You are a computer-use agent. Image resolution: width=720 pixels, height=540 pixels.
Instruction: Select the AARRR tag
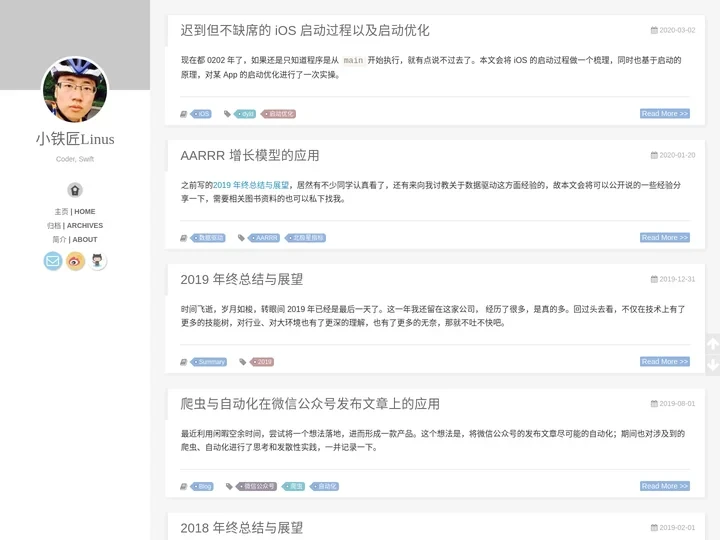(264, 238)
